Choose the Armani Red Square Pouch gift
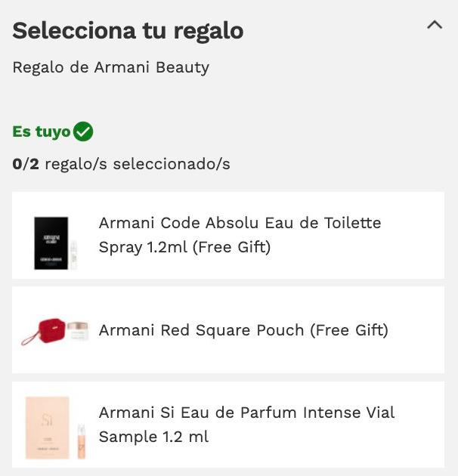The image size is (458, 476). (228, 329)
